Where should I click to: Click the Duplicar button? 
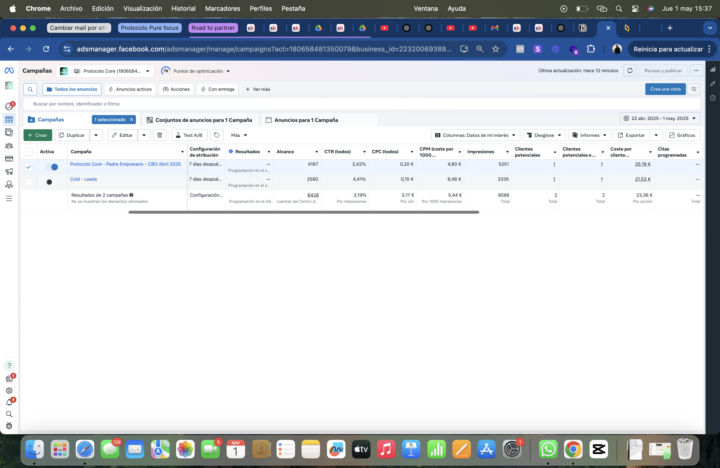coord(73,135)
